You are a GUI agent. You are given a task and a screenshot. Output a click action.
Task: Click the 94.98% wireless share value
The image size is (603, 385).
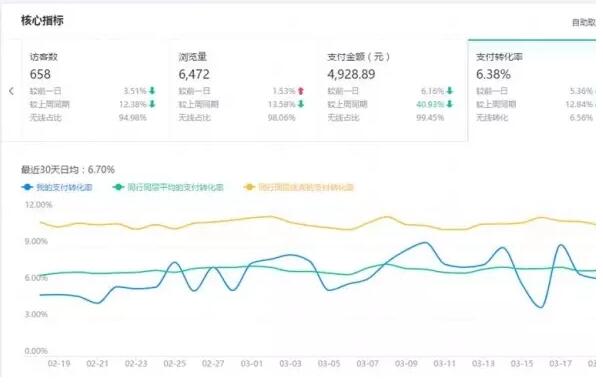pos(133,117)
